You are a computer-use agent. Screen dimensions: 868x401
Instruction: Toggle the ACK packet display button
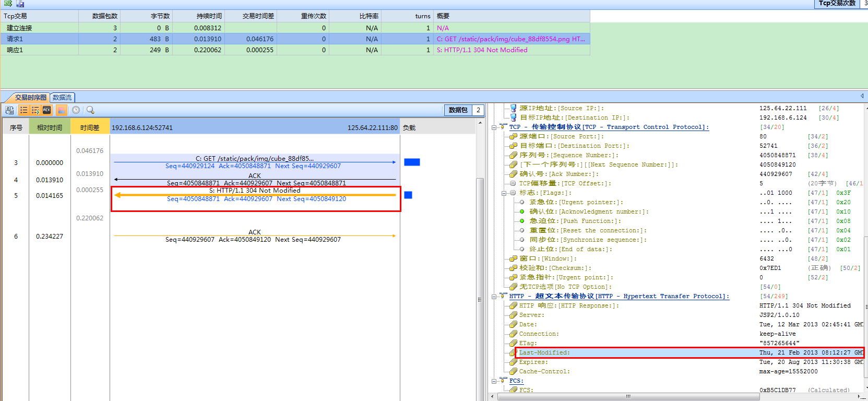(47, 110)
